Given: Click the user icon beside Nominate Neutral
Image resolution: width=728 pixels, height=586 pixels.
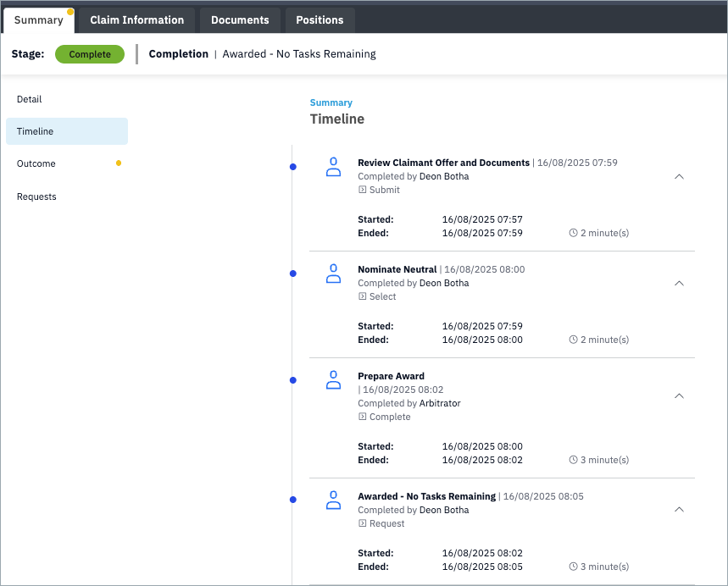Looking at the screenshot, I should point(333,274).
